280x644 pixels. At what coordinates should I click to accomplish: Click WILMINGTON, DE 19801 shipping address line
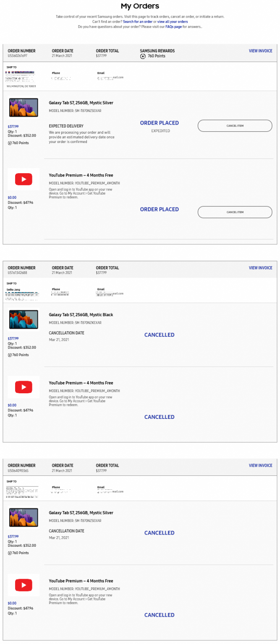[21, 86]
